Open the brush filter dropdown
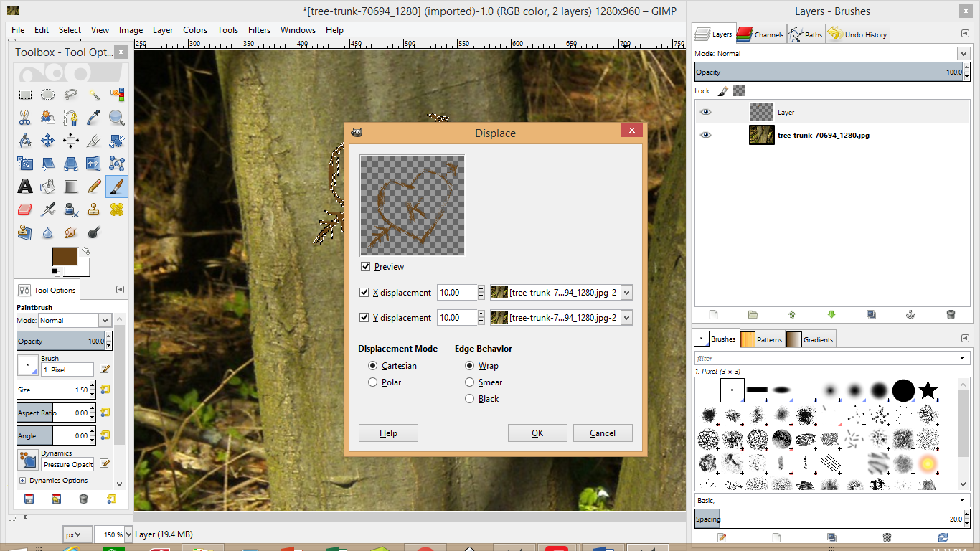 pos(963,357)
